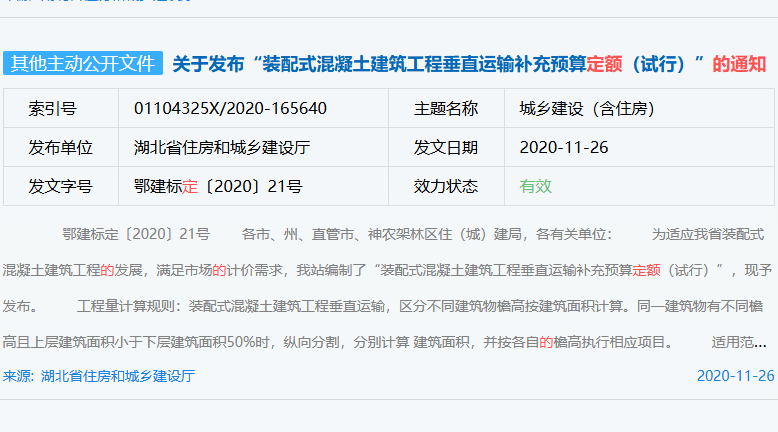This screenshot has height=432, width=778.
Task: Click the "效力状态" label cell
Action: (446, 186)
